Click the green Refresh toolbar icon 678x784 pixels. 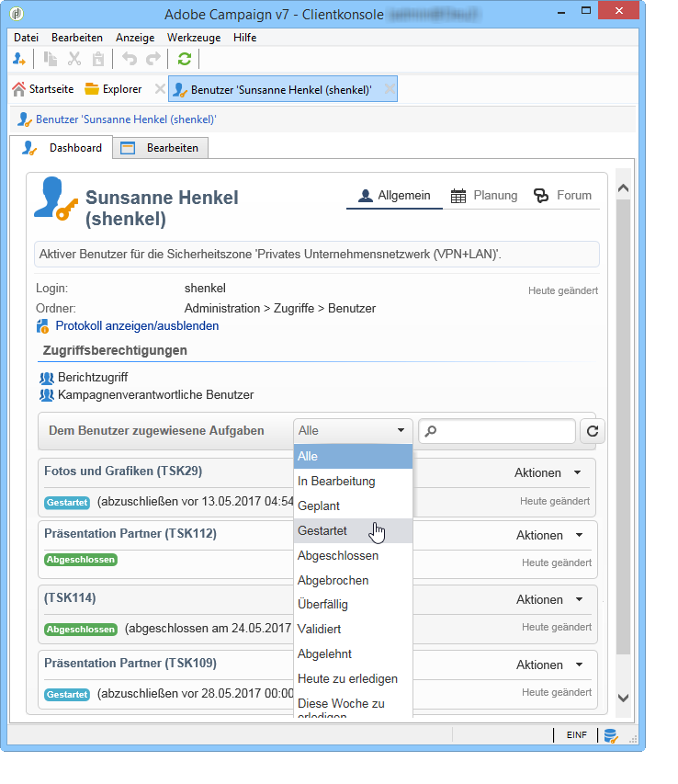[x=185, y=59]
